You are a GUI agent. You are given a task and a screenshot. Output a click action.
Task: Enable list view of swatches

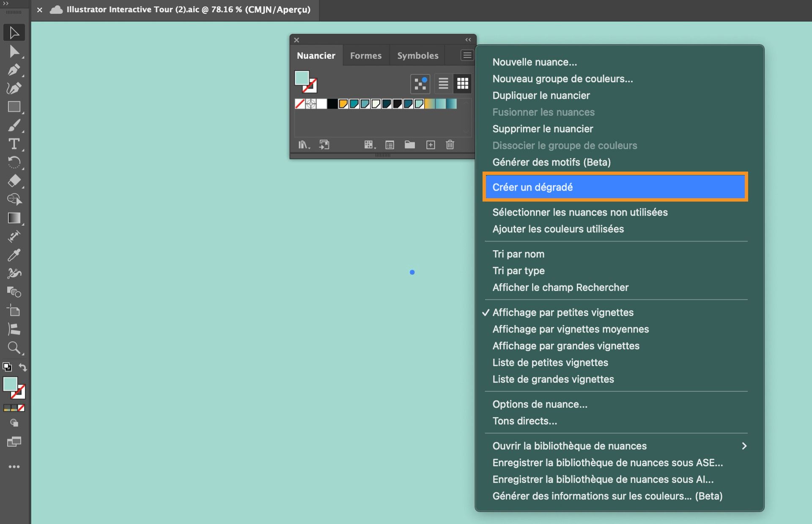click(x=443, y=83)
